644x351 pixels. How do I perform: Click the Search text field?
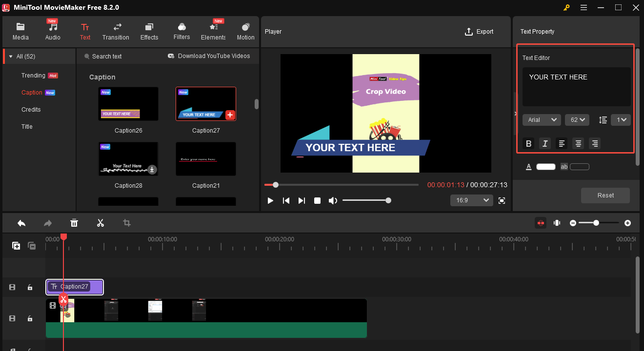pos(107,57)
